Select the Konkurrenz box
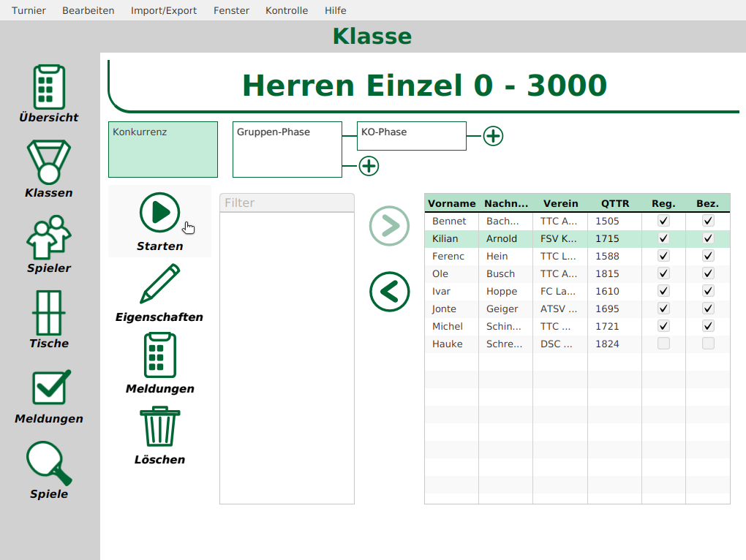Image resolution: width=746 pixels, height=560 pixels. click(x=163, y=149)
